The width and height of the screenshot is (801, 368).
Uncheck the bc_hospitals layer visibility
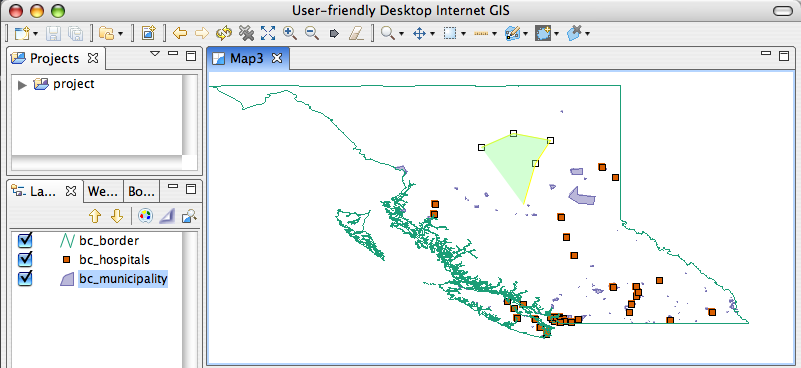coord(25,259)
